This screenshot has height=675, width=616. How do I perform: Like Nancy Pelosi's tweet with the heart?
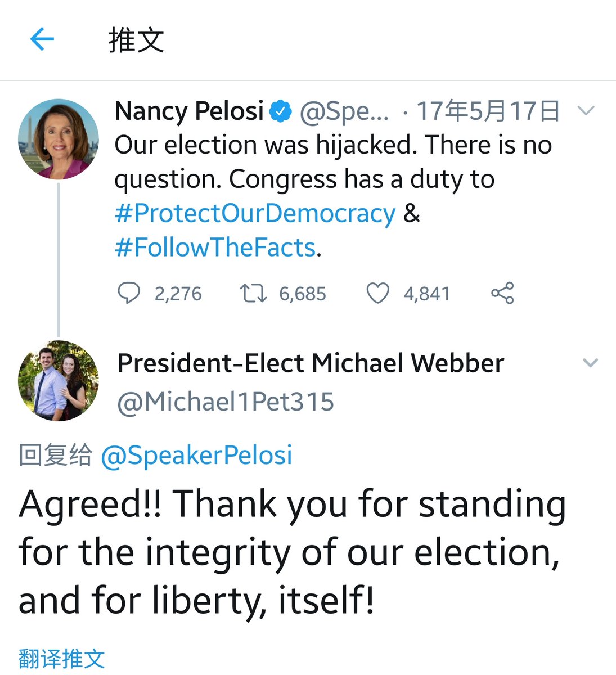[x=377, y=293]
